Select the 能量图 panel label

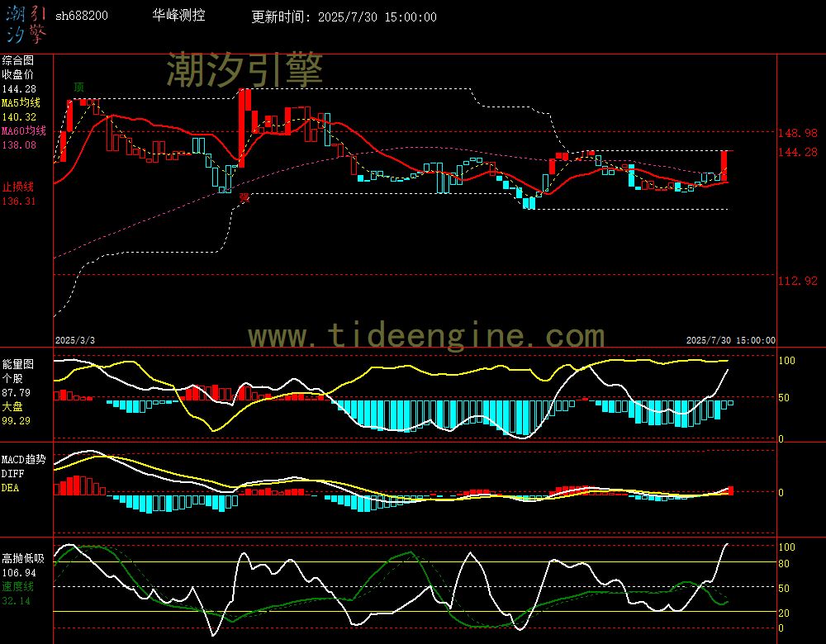click(18, 364)
